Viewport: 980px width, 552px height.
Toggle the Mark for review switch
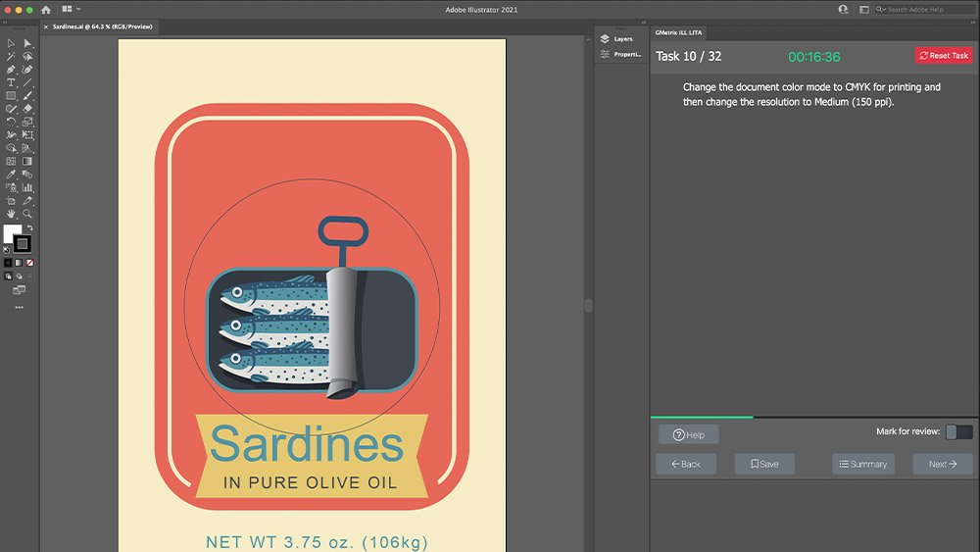point(958,431)
